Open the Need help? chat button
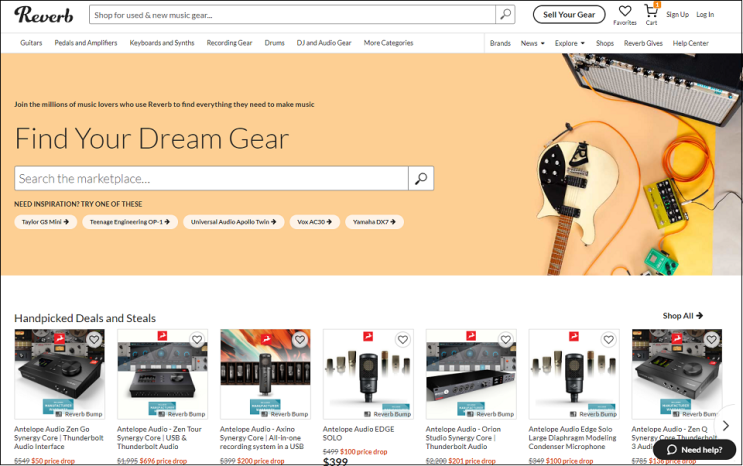 [695, 449]
